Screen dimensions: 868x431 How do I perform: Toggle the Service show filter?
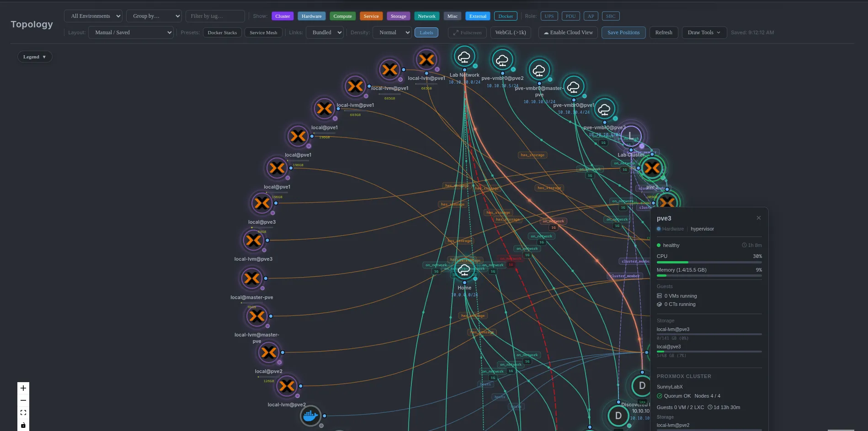[371, 16]
